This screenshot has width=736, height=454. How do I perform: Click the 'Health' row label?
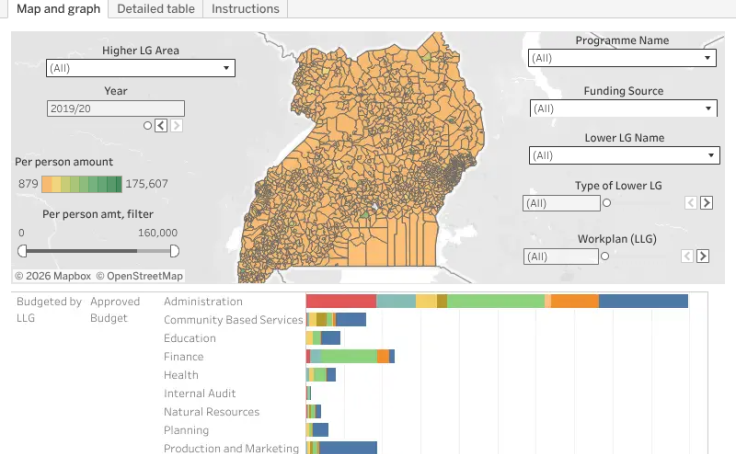(x=181, y=375)
